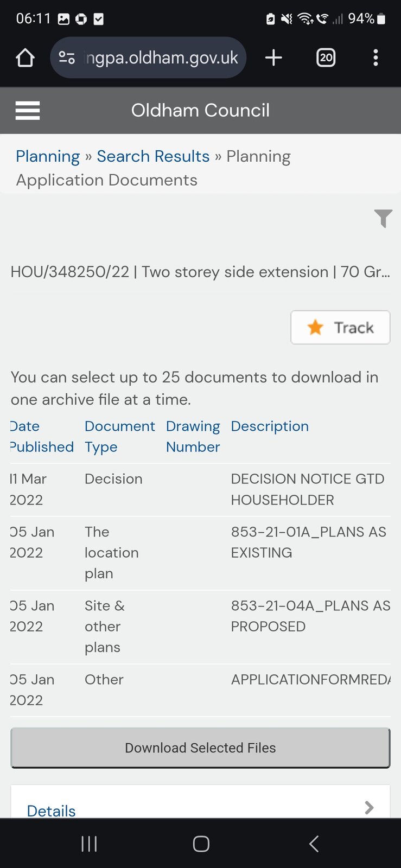Tap the Android home button

coord(201,844)
